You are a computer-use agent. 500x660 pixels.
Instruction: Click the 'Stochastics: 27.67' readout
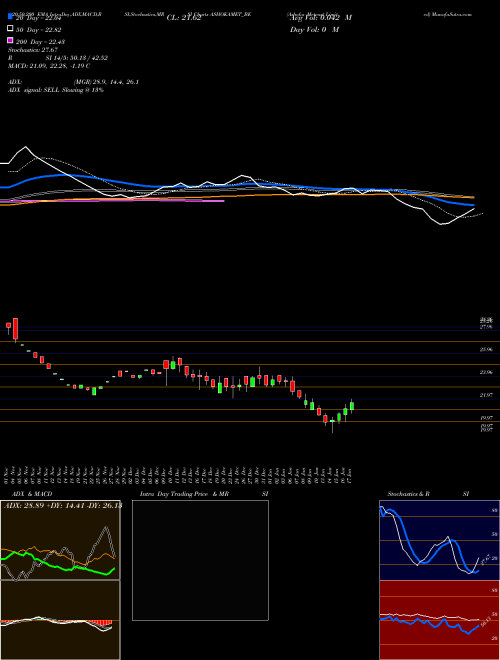33,50
